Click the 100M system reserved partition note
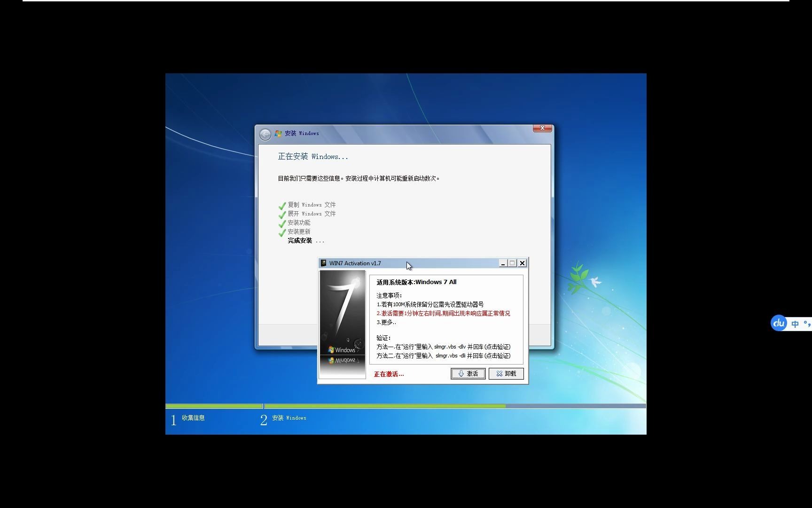812x508 pixels. (430, 304)
